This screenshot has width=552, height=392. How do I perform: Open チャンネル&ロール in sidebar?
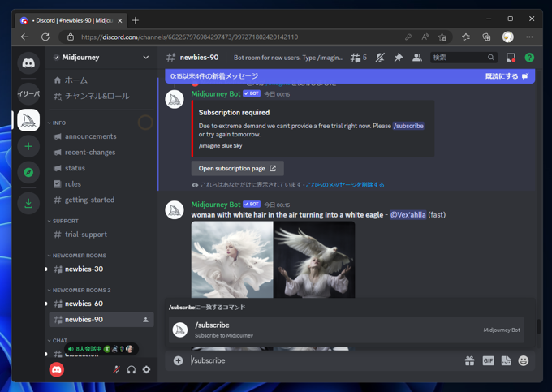tap(101, 96)
